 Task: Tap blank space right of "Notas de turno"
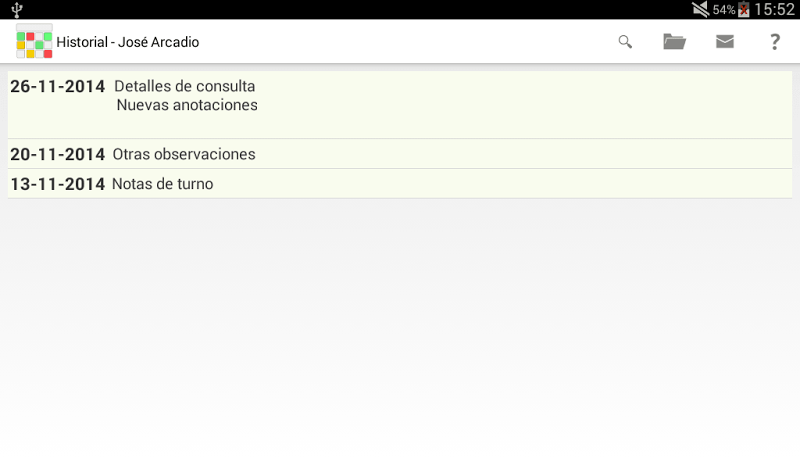[x=500, y=184]
